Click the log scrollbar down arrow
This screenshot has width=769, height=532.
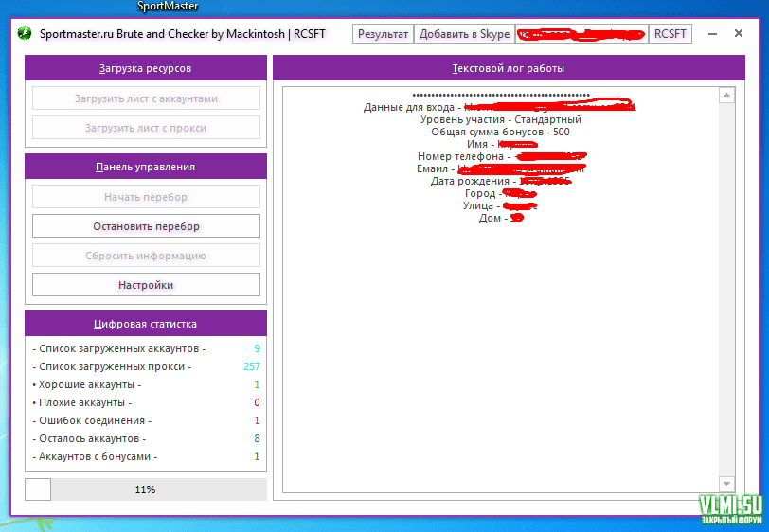(x=726, y=484)
